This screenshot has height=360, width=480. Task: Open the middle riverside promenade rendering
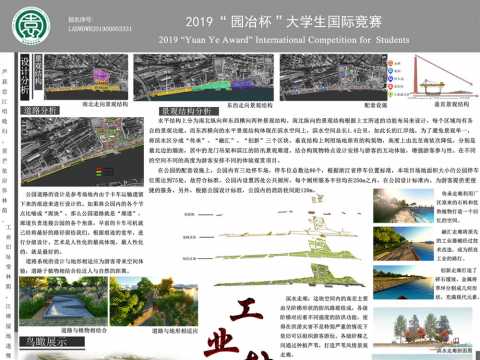(x=403, y=244)
